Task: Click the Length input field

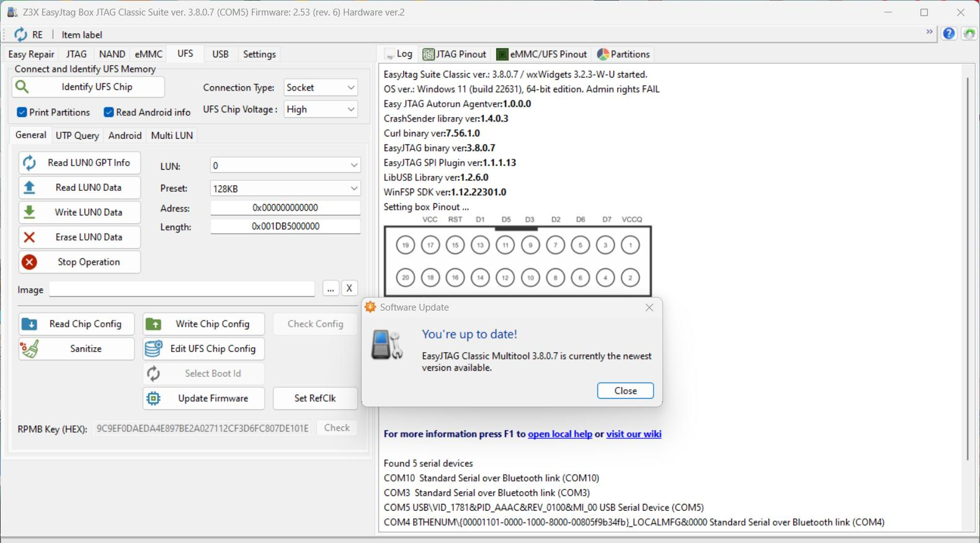Action: point(285,226)
